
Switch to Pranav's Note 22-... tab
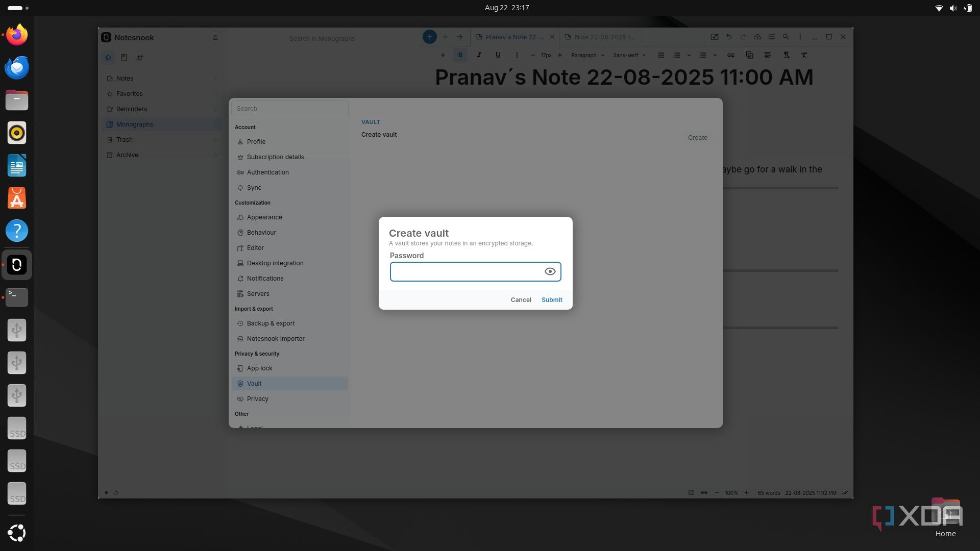tap(514, 37)
